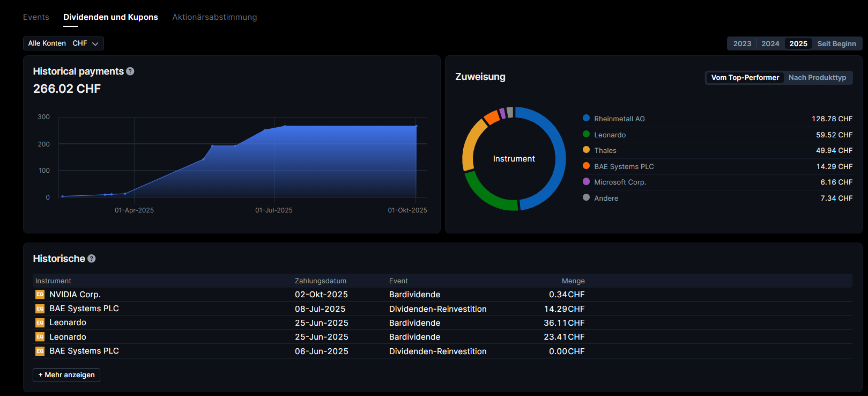Choose year 2023 in period selector
This screenshot has width=868, height=396.
pos(742,44)
